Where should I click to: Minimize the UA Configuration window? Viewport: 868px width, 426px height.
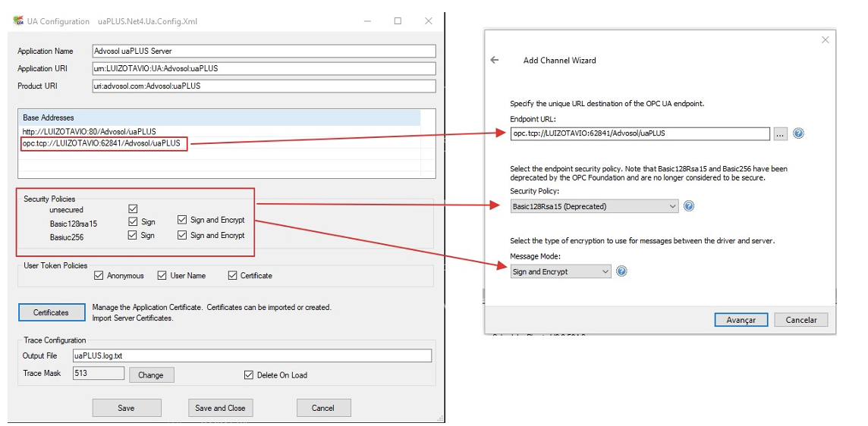pyautogui.click(x=368, y=21)
